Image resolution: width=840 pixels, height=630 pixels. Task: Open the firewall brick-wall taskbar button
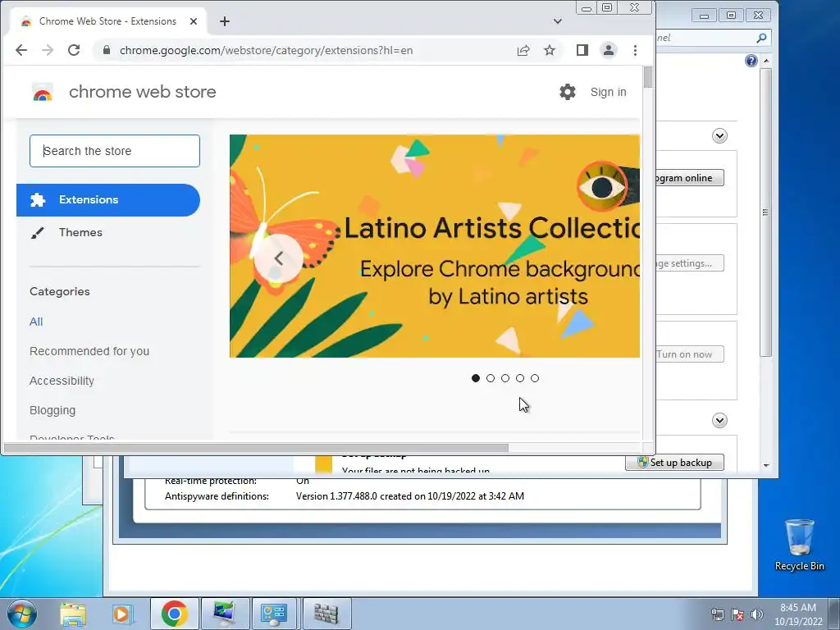326,614
